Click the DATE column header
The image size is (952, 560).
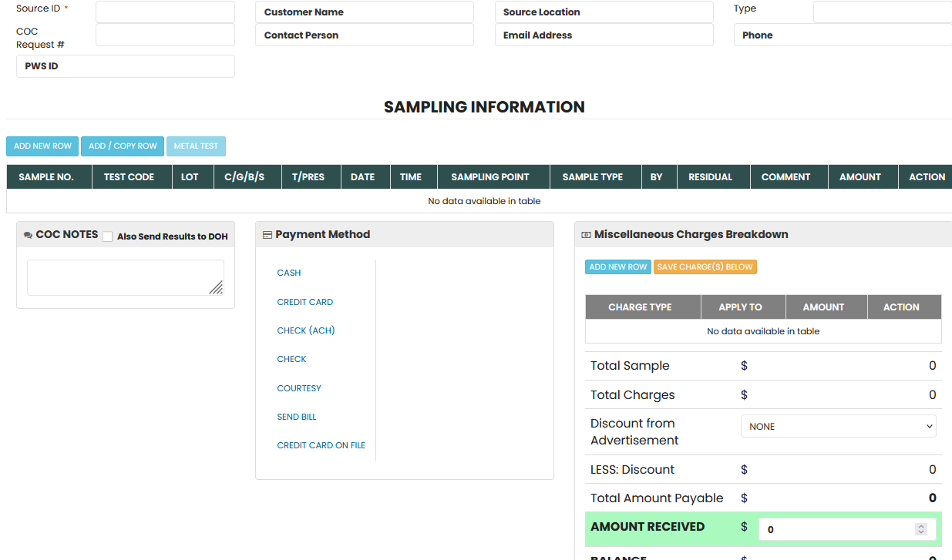[x=365, y=176]
